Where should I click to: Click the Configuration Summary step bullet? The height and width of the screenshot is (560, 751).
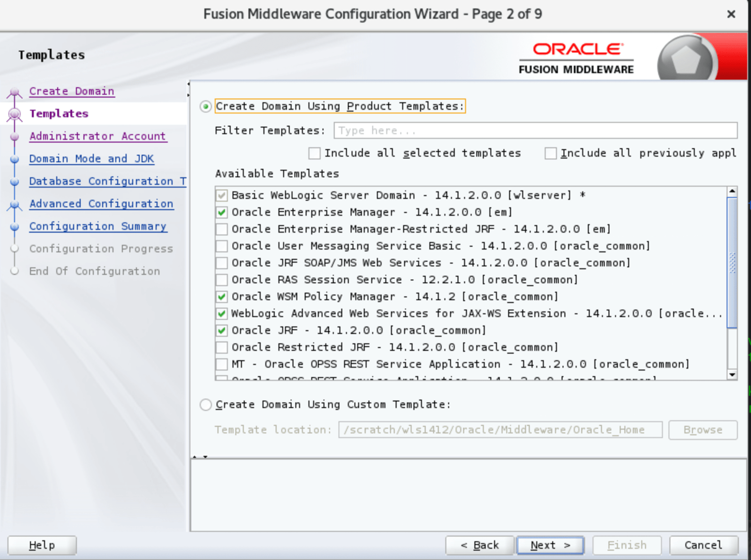pyautogui.click(x=15, y=227)
